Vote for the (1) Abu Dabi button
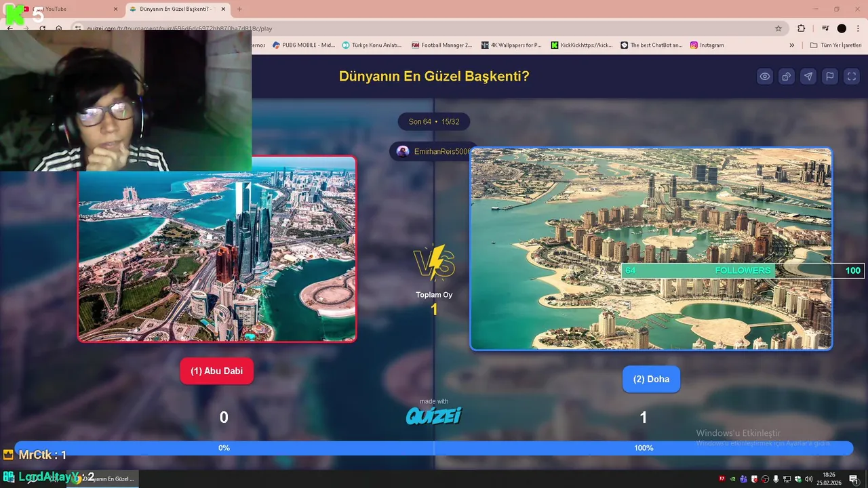The image size is (868, 488). pyautogui.click(x=216, y=371)
